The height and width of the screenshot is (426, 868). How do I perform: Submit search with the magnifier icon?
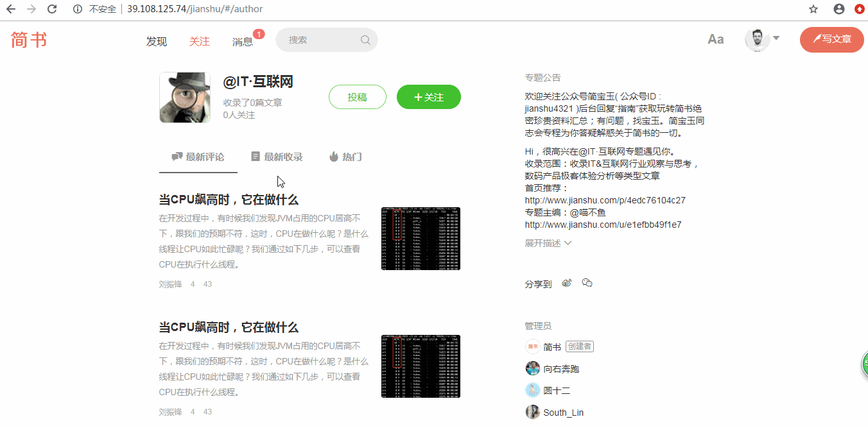tap(365, 40)
